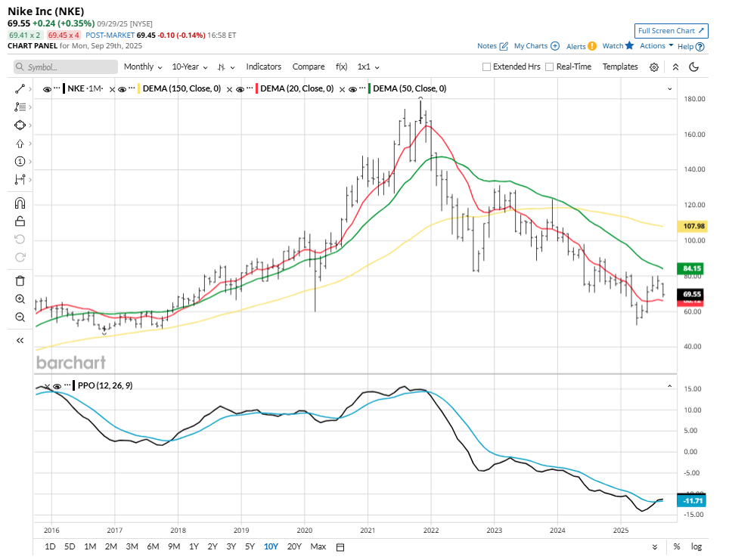This screenshot has height=560, width=729.
Task: Expand the shapes tool submenu arrow
Action: click(x=30, y=125)
